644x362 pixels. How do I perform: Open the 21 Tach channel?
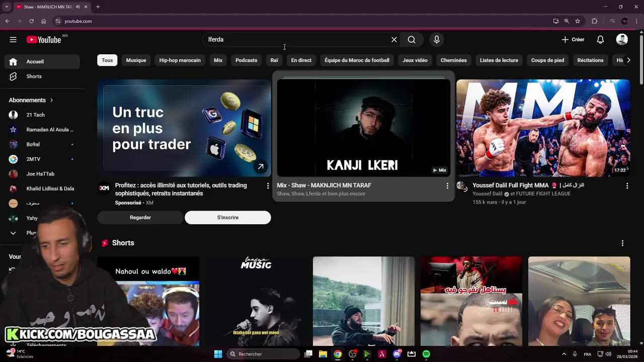coord(42,115)
